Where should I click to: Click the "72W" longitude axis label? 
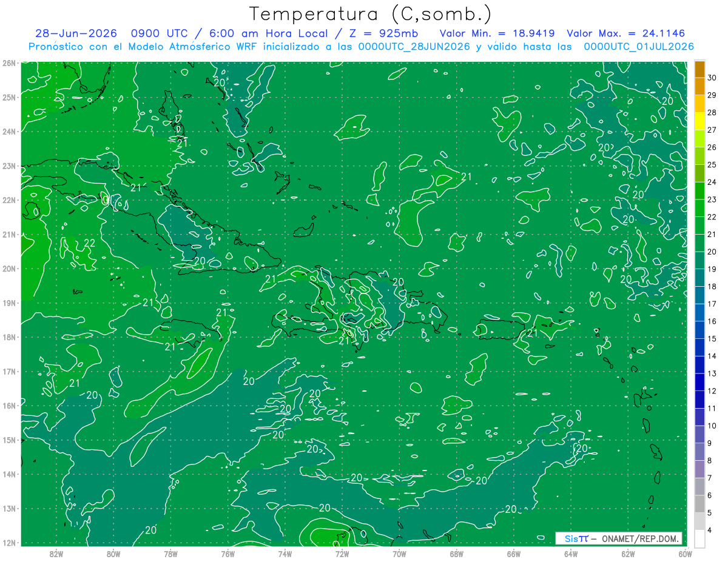point(342,554)
